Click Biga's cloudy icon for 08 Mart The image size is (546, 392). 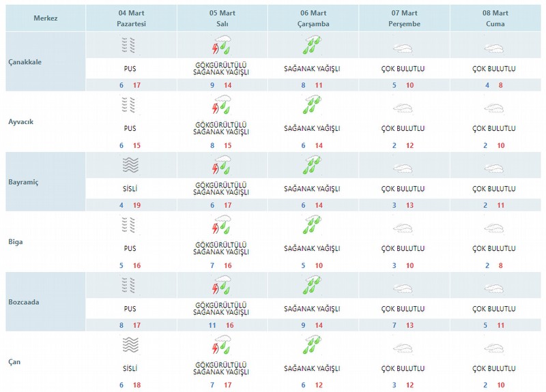493,228
